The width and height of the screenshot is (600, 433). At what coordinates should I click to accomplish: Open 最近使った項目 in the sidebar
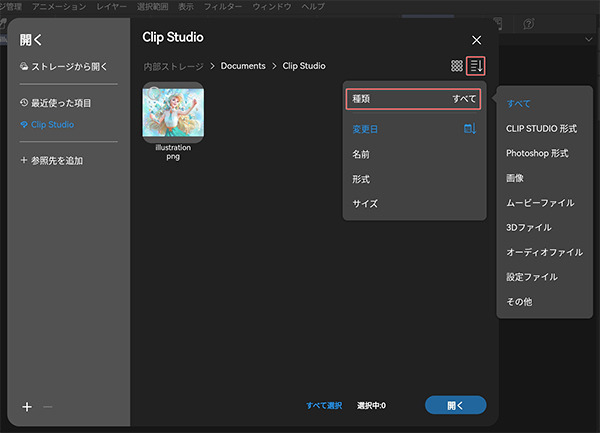(x=55, y=103)
